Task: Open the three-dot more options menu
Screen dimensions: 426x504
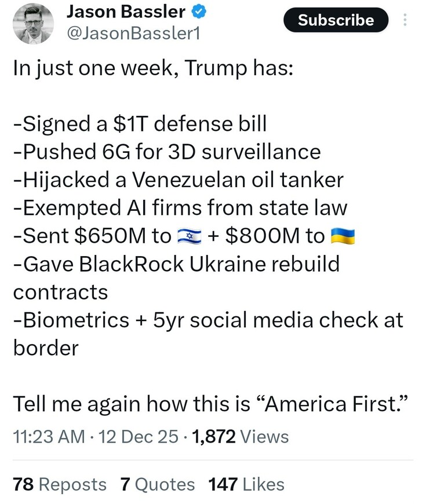Action: tap(405, 21)
